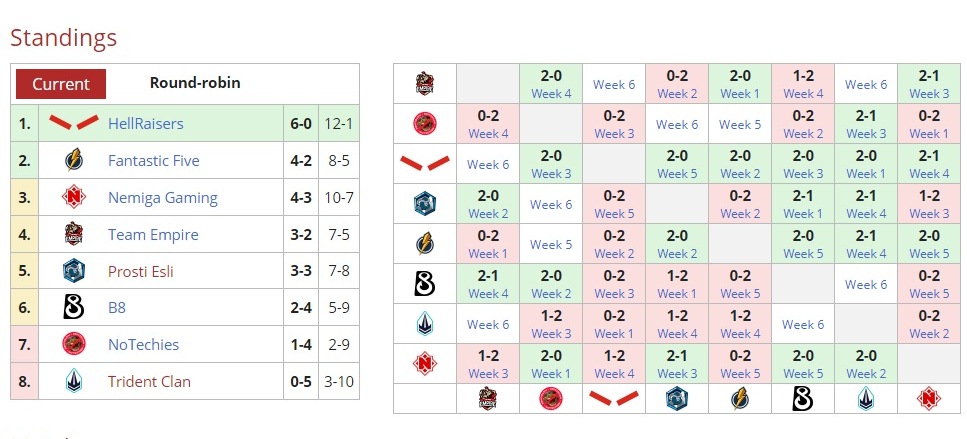Click the Prosti Esli logo in standings
Image resolution: width=967 pixels, height=439 pixels.
click(73, 271)
